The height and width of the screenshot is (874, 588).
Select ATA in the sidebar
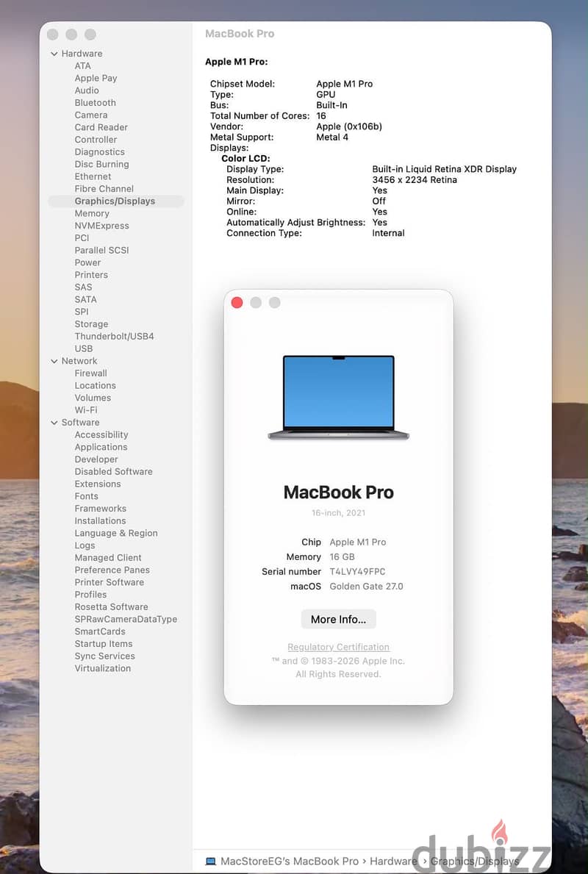pyautogui.click(x=82, y=65)
